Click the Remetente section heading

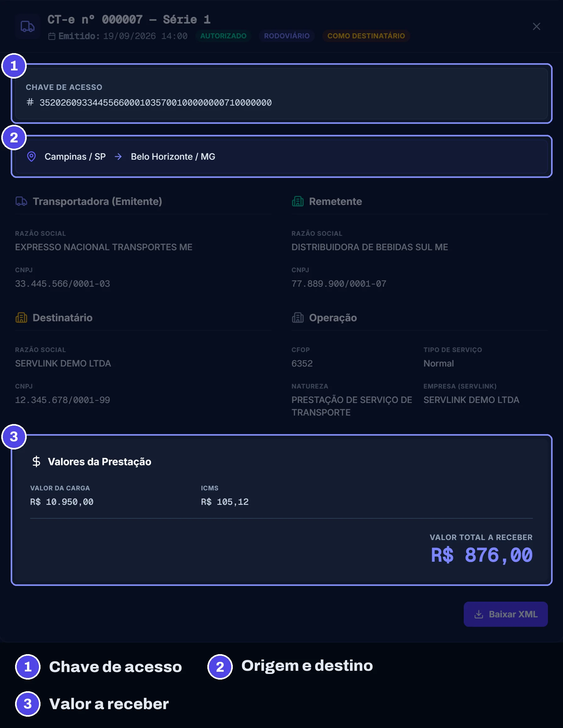coord(336,201)
